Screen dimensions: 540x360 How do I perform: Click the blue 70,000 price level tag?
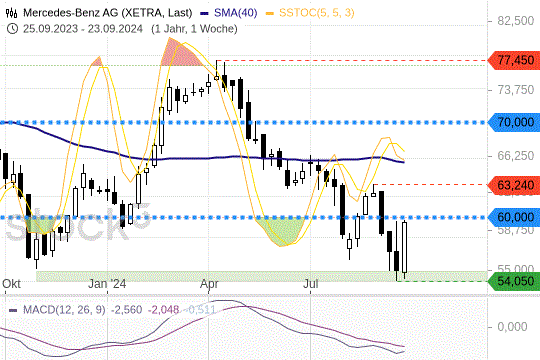tap(514, 122)
